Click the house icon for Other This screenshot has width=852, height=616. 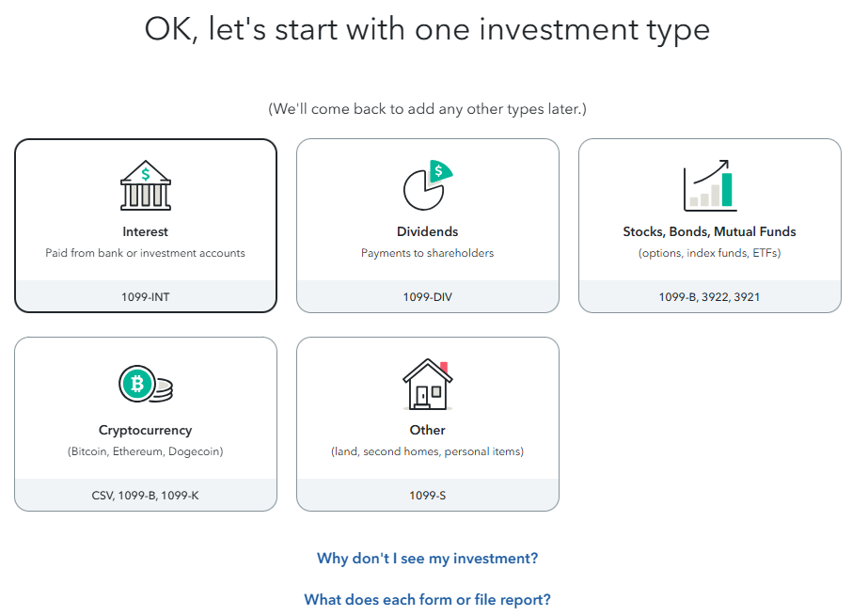428,384
